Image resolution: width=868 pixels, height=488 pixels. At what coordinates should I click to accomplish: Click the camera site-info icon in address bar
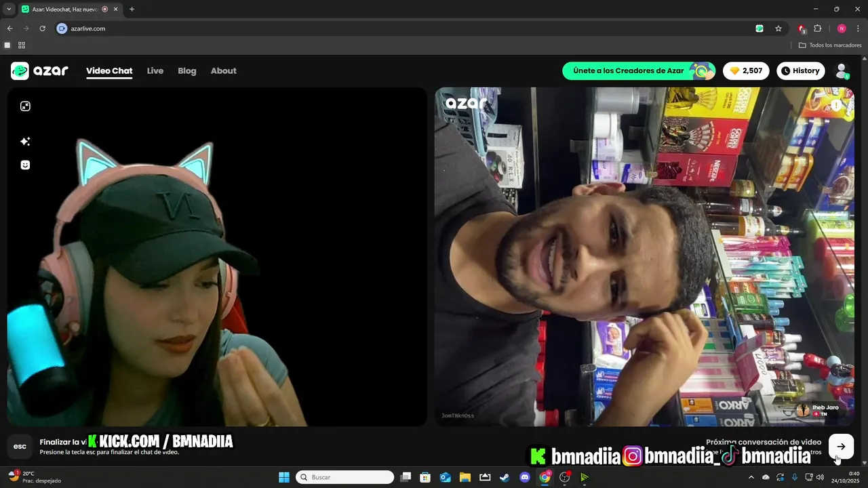tap(62, 28)
